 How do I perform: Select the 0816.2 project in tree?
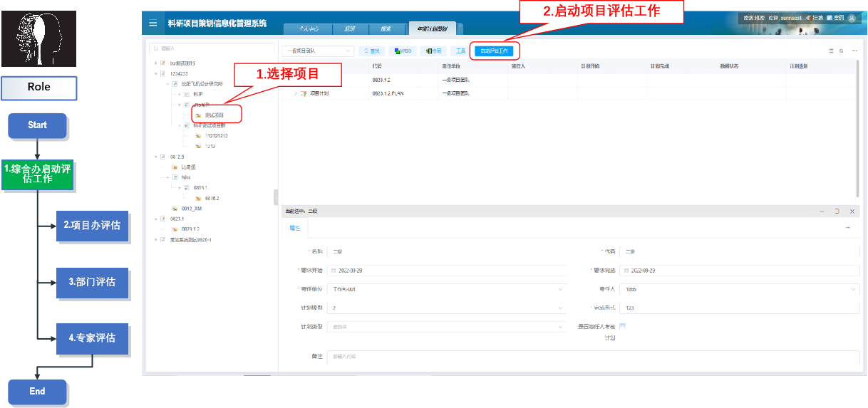[212, 198]
